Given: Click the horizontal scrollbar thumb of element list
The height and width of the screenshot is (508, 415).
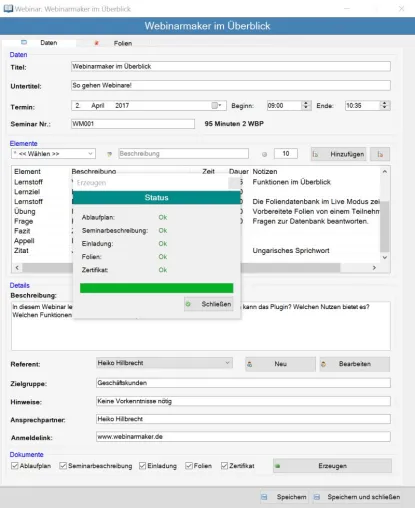Looking at the screenshot, I should (x=181, y=267).
